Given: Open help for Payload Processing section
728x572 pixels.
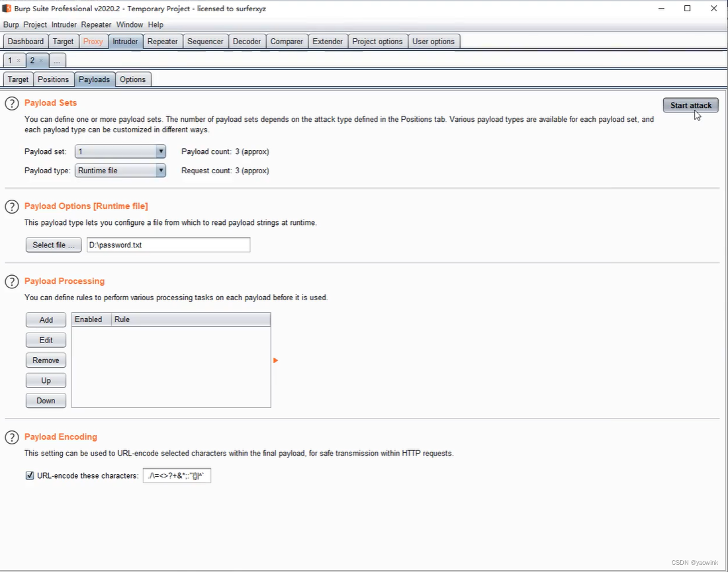Looking at the screenshot, I should click(12, 282).
